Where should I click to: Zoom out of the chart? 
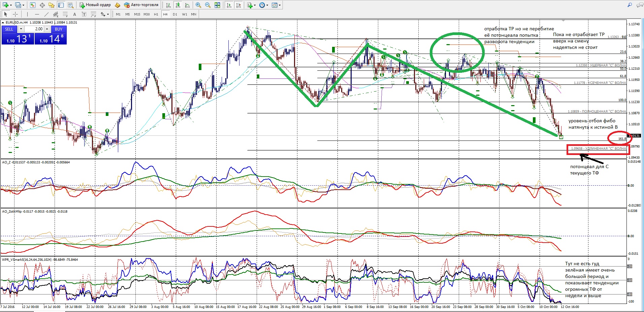pos(208,5)
